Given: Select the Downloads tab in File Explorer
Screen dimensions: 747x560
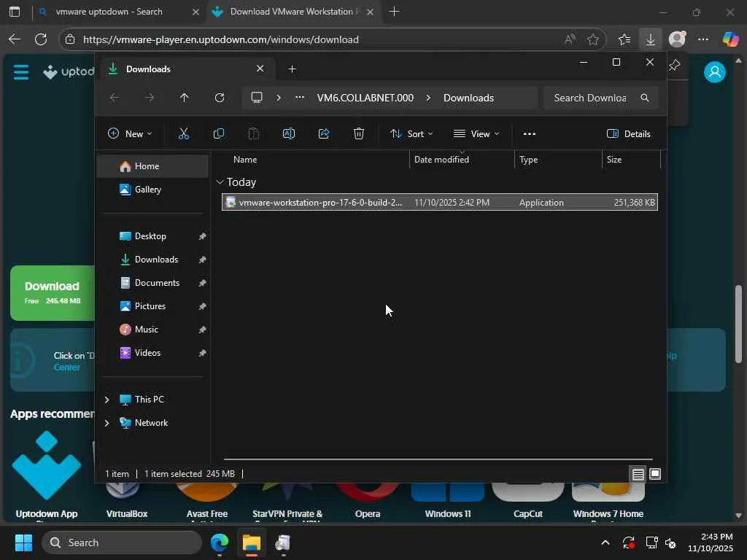Looking at the screenshot, I should point(186,69).
